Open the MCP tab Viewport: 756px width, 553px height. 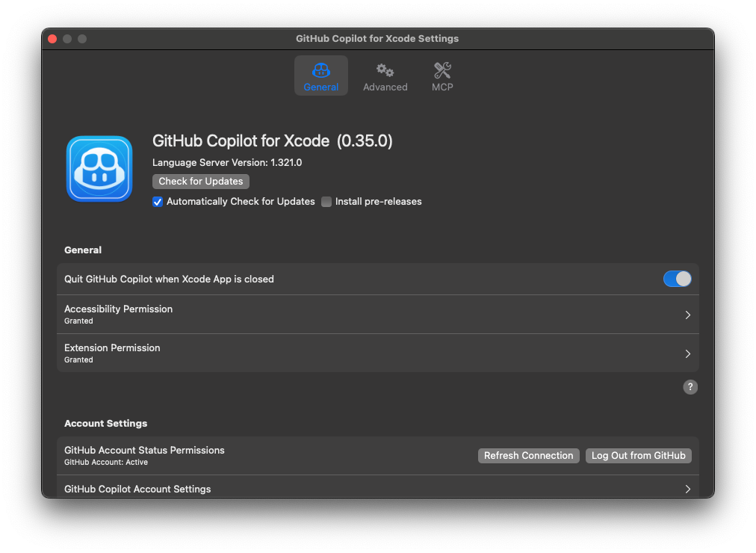[441, 77]
